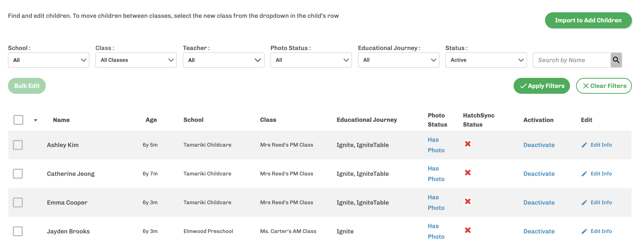Click the red X HatchSync status for Emma Cooper
The height and width of the screenshot is (244, 644).
(x=468, y=201)
